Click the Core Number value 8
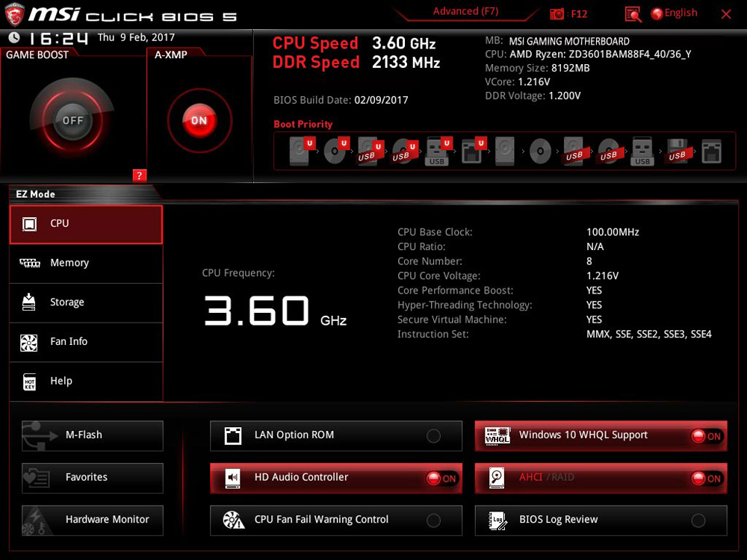The width and height of the screenshot is (747, 560). click(589, 261)
